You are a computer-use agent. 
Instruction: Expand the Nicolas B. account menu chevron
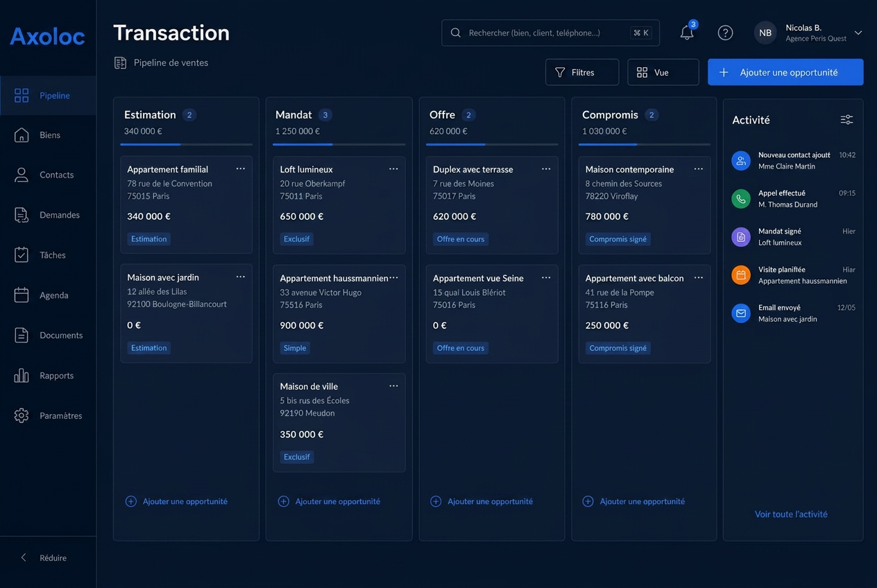(x=858, y=33)
